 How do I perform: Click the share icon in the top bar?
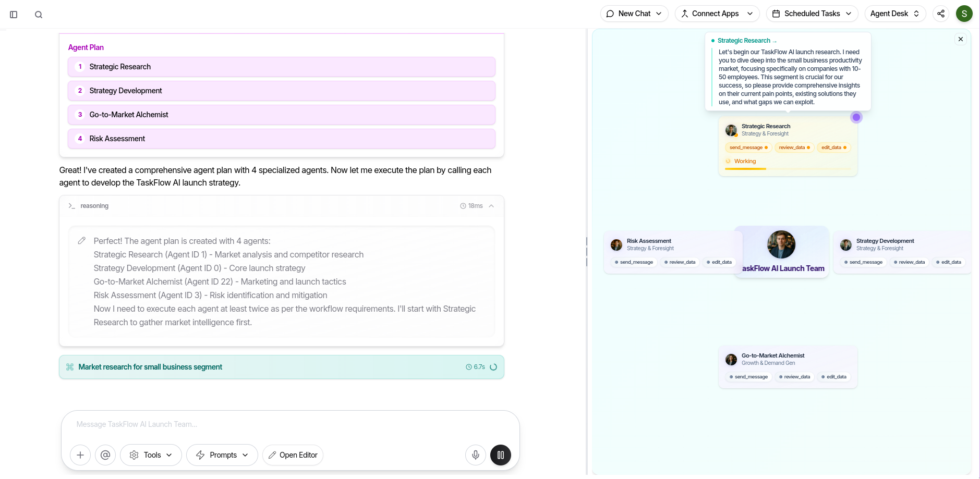940,14
